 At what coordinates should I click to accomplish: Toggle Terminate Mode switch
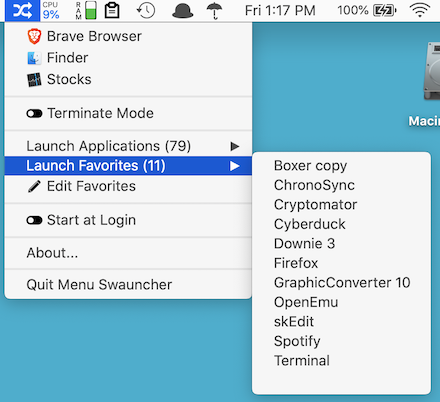click(34, 114)
